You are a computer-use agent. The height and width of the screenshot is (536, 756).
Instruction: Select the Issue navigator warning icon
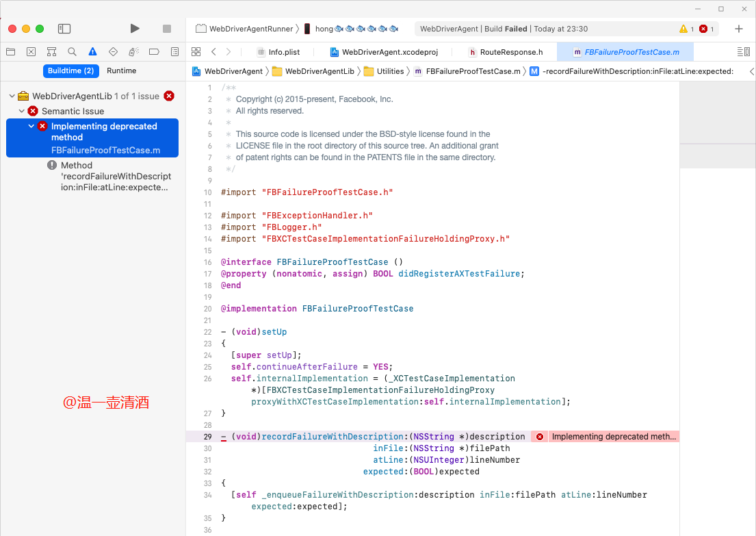point(92,51)
